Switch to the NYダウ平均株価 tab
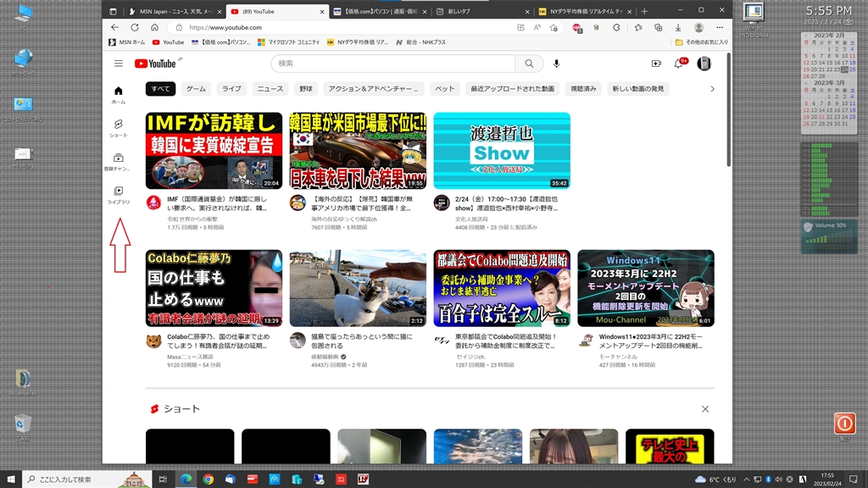This screenshot has width=868, height=488. point(585,11)
